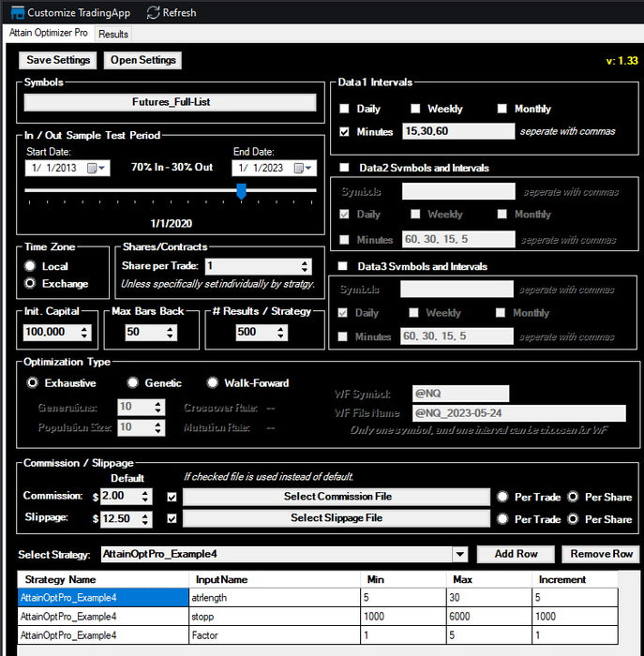Switch to the Results tab
Viewport: 644px width, 656px height.
[x=113, y=35]
